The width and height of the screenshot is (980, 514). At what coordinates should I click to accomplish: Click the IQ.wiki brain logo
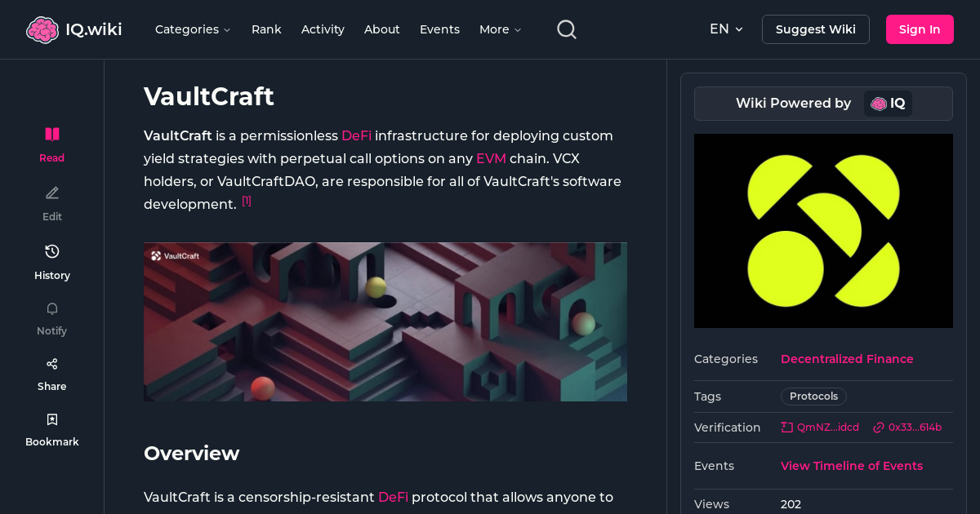[x=43, y=29]
